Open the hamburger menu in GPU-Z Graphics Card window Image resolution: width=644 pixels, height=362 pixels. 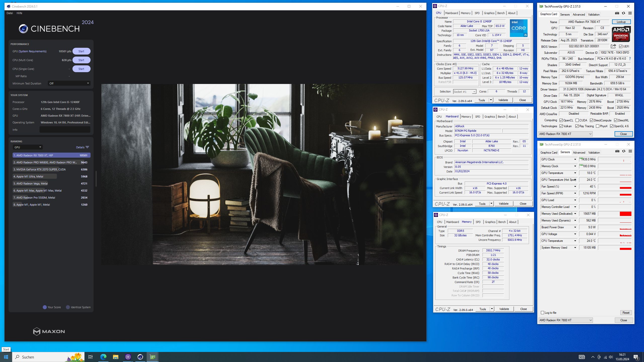[x=630, y=13]
